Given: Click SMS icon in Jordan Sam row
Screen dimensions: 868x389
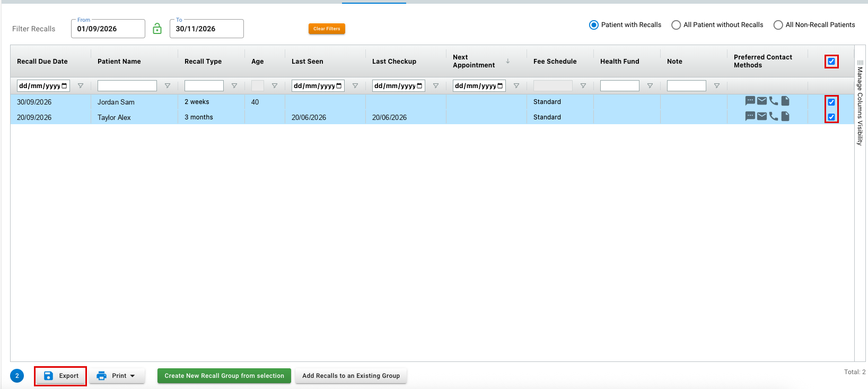Looking at the screenshot, I should pyautogui.click(x=750, y=101).
